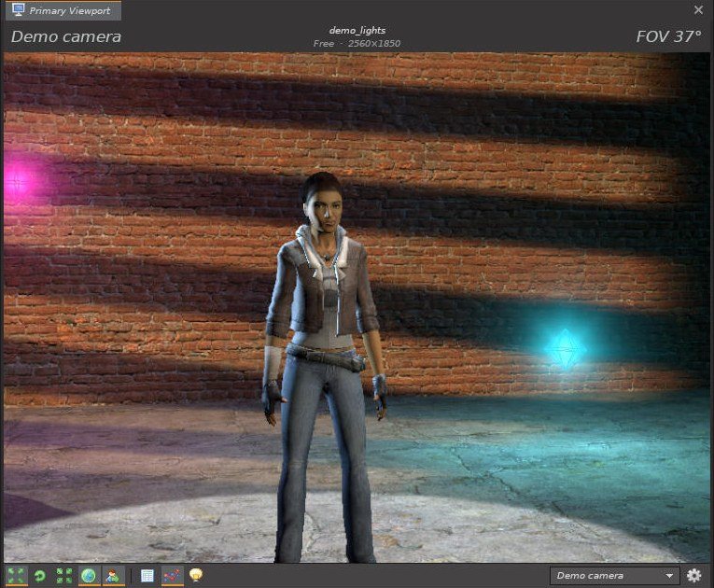714x588 pixels.
Task: Toggle the move manipulator arrows tool
Action: 16,576
